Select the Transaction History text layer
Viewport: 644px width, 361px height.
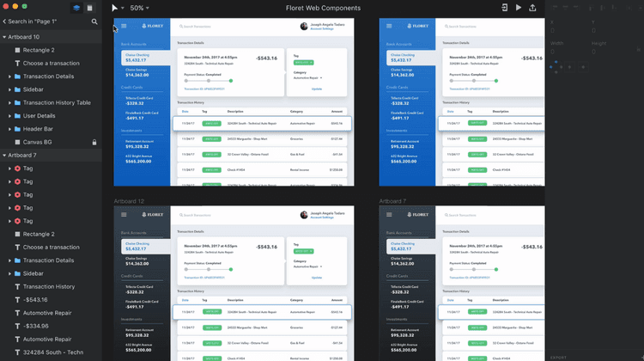point(49,286)
